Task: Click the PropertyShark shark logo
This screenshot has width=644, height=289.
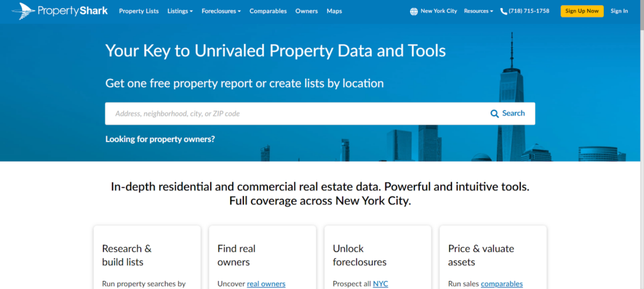Action: pyautogui.click(x=24, y=11)
